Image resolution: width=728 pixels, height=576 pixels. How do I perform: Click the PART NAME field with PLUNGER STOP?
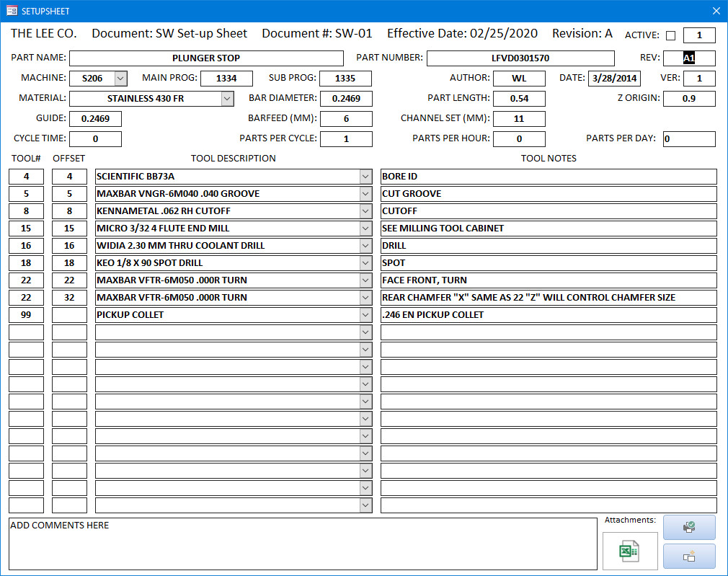click(206, 58)
